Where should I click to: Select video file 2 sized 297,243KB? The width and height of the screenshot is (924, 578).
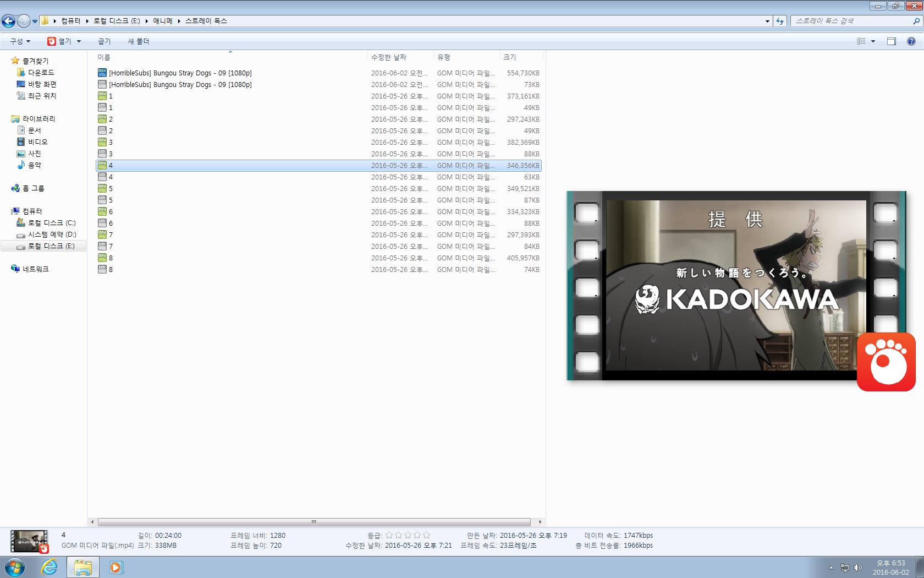(x=319, y=119)
